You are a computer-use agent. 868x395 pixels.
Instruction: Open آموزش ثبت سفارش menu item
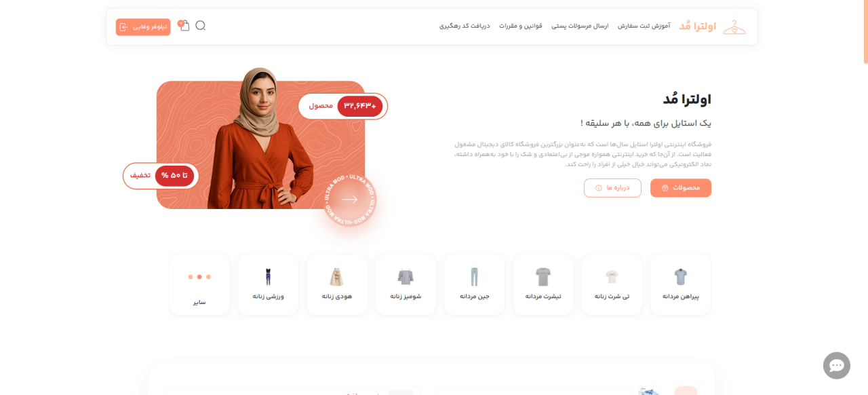click(x=644, y=26)
